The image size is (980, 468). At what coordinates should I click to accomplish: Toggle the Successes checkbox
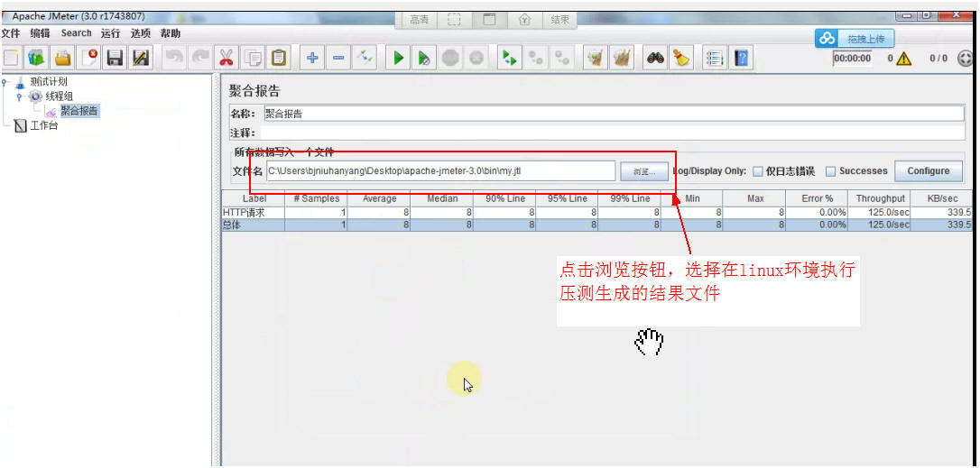pos(830,170)
